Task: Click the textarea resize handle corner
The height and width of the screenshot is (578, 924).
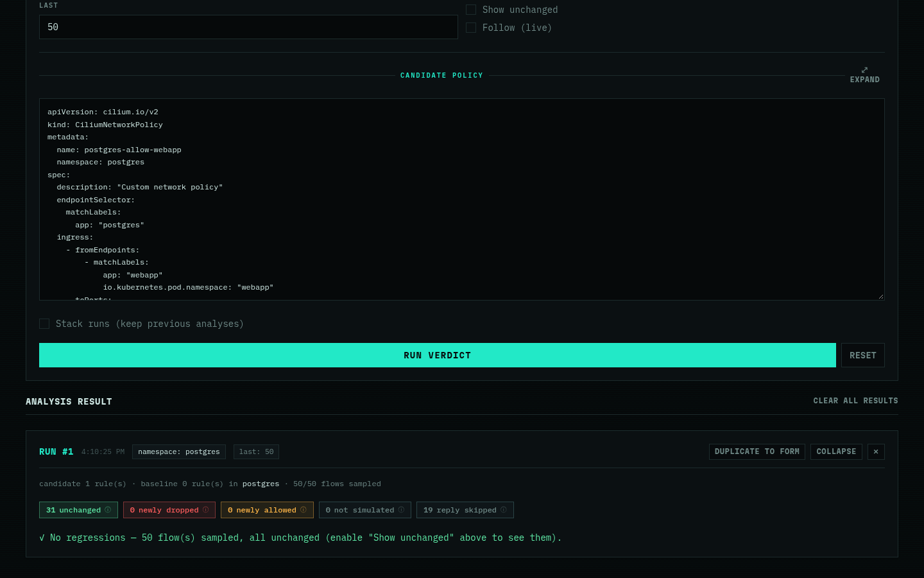Action: click(881, 297)
